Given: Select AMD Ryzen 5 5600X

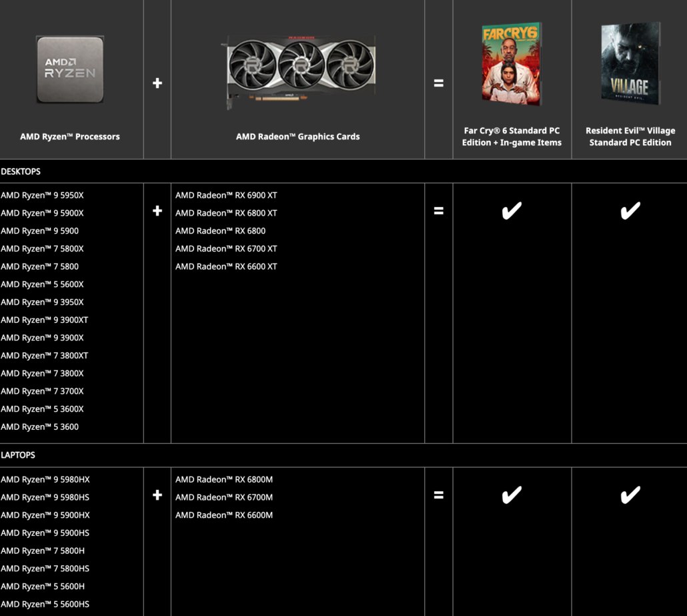Looking at the screenshot, I should [42, 284].
